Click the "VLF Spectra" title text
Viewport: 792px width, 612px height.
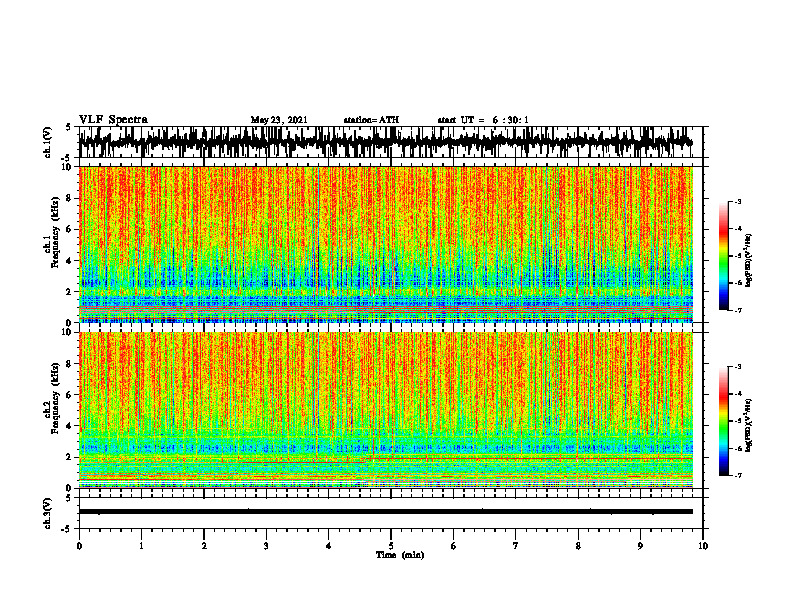coord(113,120)
